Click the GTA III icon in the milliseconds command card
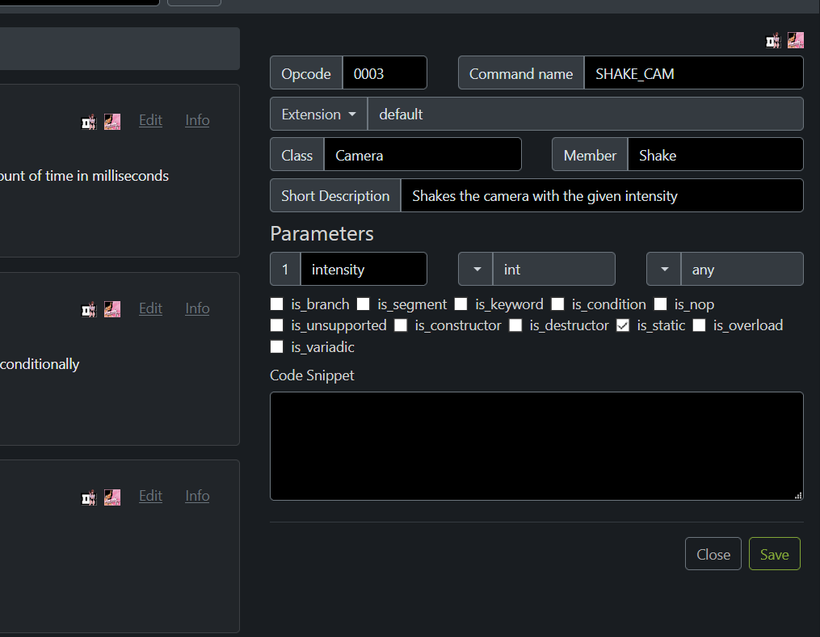 point(89,122)
